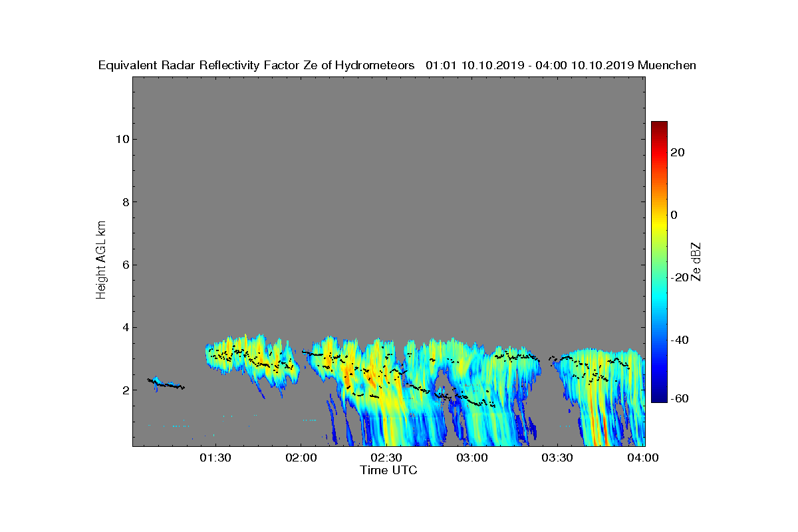Click the colorbar value '-40'
The image size is (798, 532).
tap(680, 340)
